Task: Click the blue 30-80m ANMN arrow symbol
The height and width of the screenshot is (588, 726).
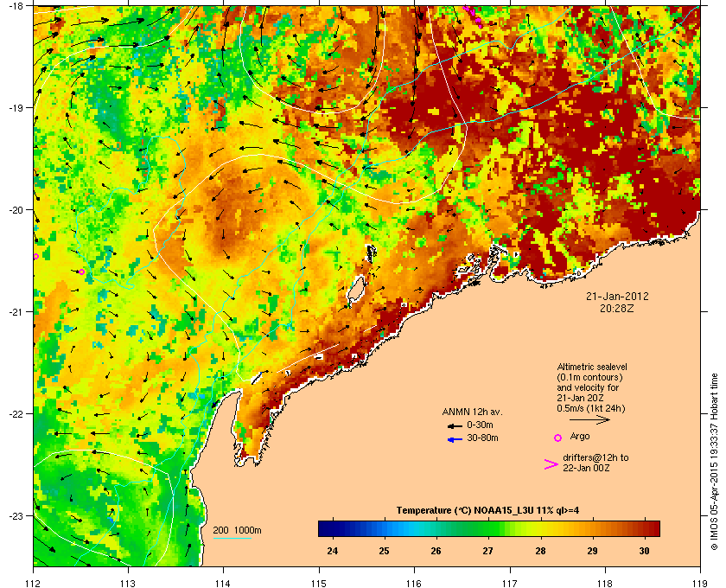Action: [455, 439]
